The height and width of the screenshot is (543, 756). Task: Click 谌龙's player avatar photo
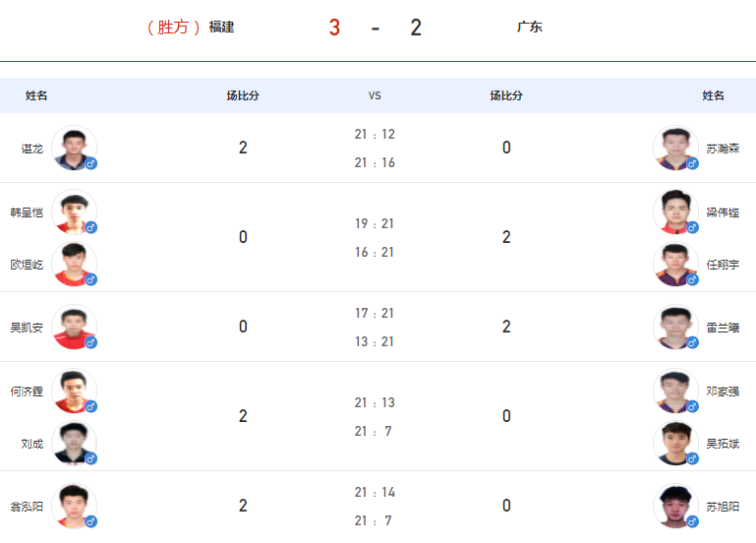pos(75,149)
